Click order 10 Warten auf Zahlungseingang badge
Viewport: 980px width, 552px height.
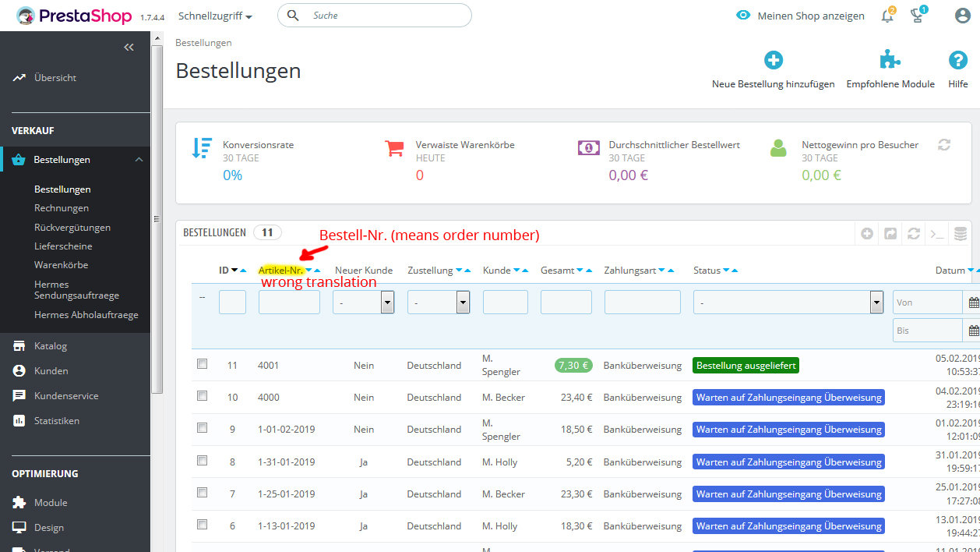tap(788, 397)
